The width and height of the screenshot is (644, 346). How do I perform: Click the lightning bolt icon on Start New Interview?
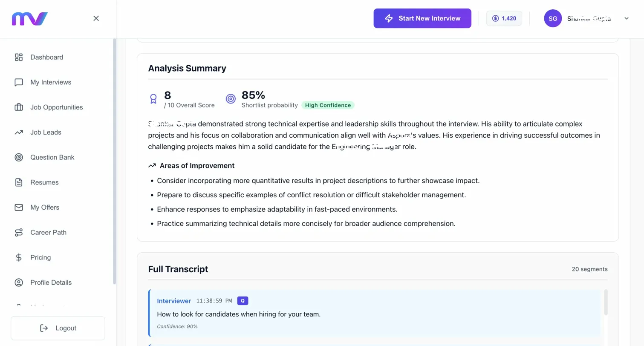389,18
